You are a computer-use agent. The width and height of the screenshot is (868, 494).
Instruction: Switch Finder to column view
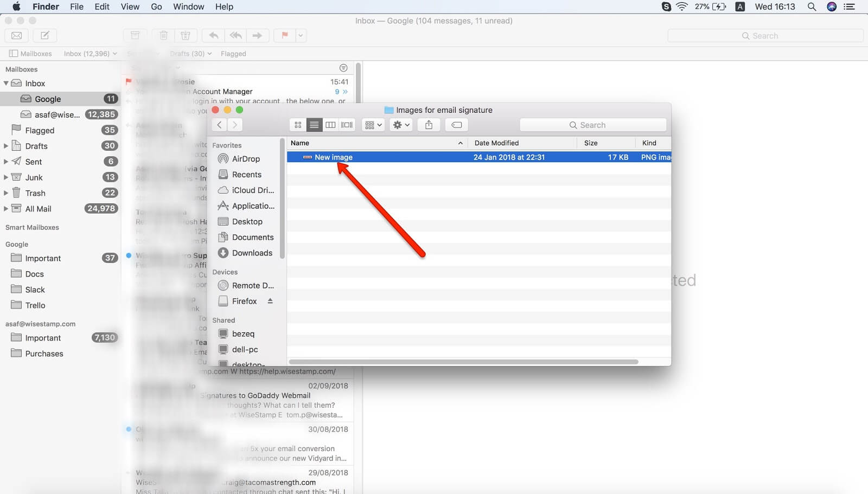[330, 125]
